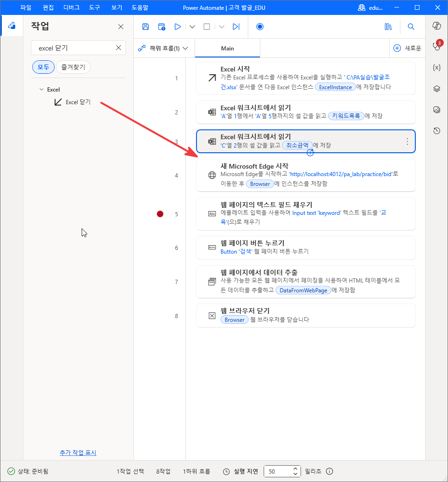The height and width of the screenshot is (482, 448).
Task: Select the 웹 브라우저 닫기 action
Action: coord(306,316)
